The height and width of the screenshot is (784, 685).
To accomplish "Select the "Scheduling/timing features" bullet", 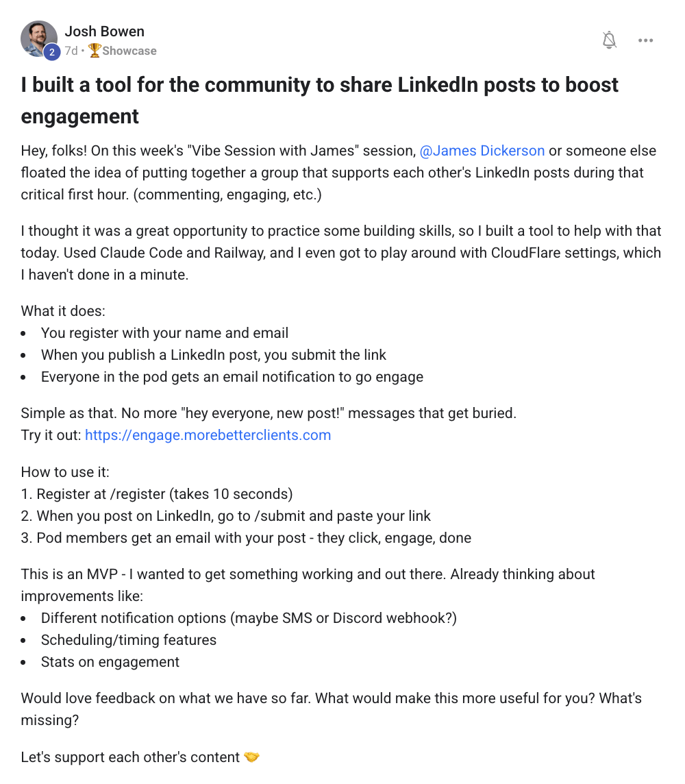I will click(128, 640).
